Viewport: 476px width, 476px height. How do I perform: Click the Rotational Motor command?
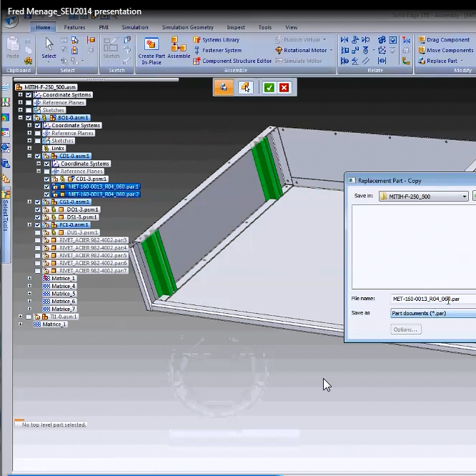click(x=301, y=51)
